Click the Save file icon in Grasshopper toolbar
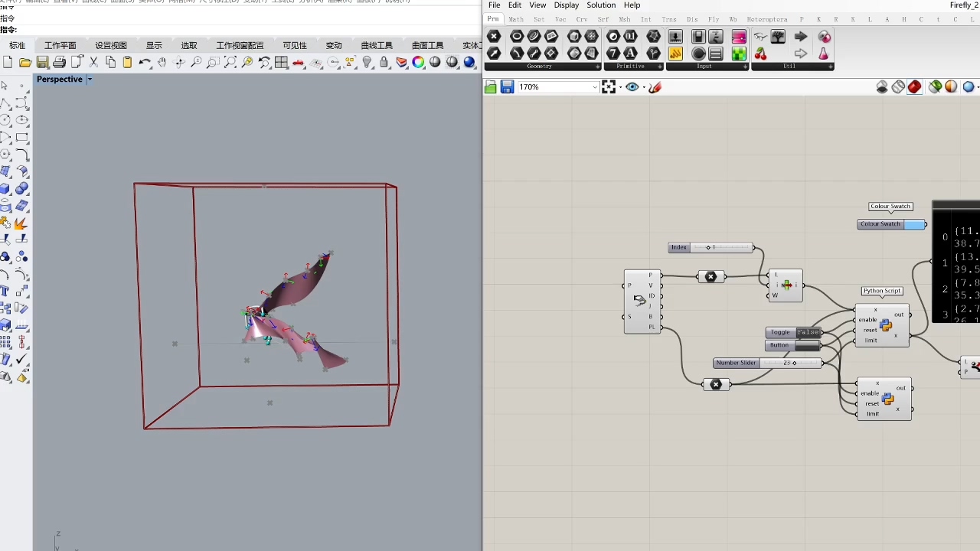The height and width of the screenshot is (551, 980). pyautogui.click(x=507, y=87)
